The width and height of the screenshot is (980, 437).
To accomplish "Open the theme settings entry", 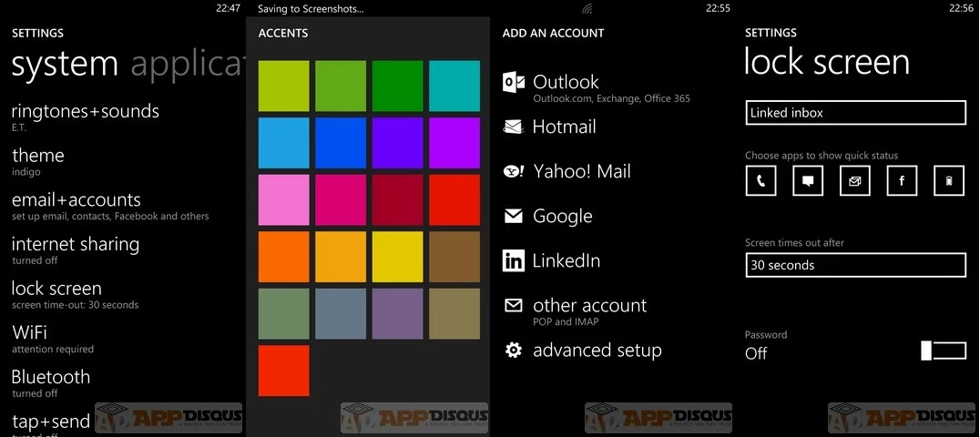I will 37,161.
